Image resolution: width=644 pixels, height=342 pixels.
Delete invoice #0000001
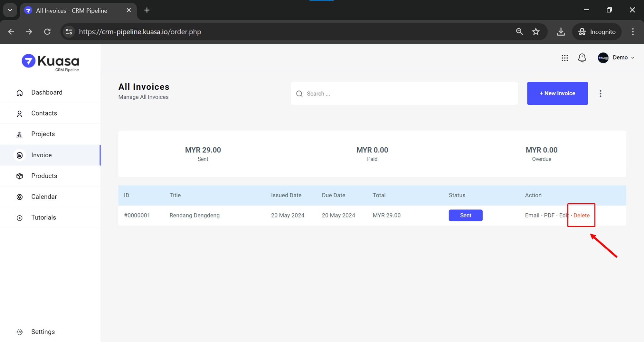point(581,216)
